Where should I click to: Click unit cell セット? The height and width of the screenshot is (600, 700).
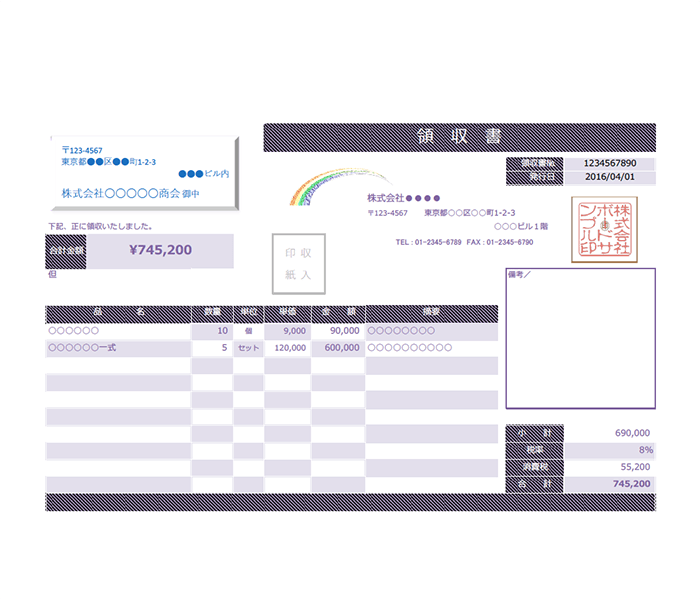tap(249, 348)
